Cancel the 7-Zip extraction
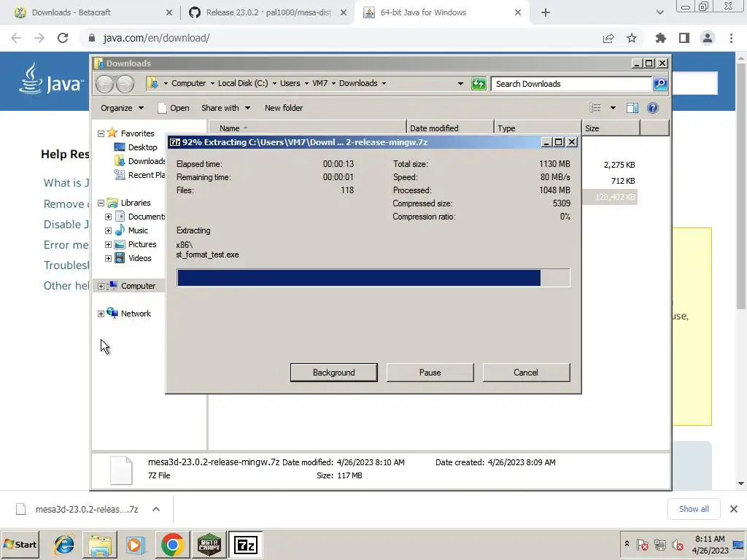 pos(526,373)
